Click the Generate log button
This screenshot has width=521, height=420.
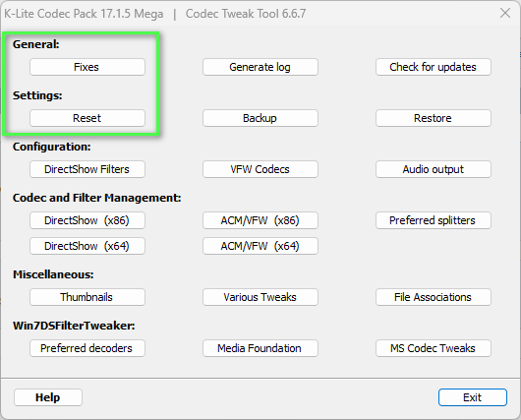[x=260, y=67]
